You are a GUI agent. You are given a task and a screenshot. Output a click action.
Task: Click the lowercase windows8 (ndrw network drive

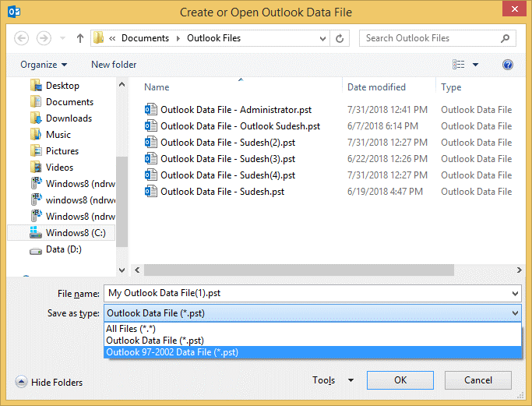(x=80, y=200)
